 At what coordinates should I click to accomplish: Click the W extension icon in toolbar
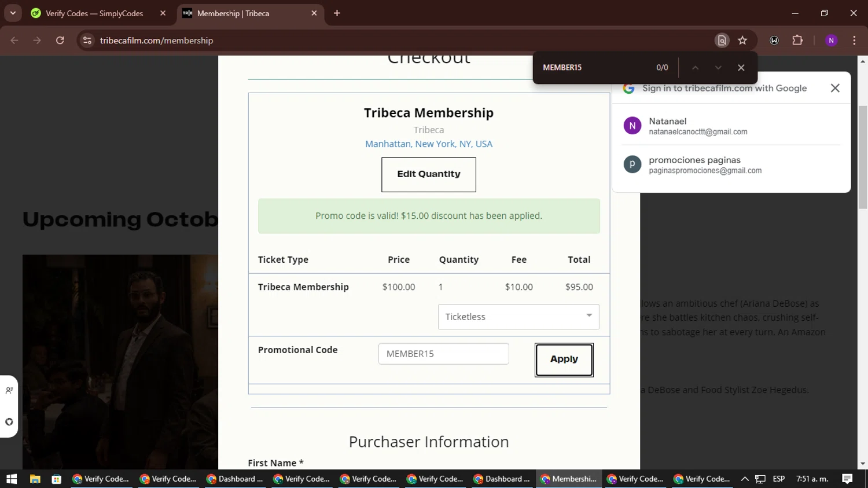(x=774, y=41)
